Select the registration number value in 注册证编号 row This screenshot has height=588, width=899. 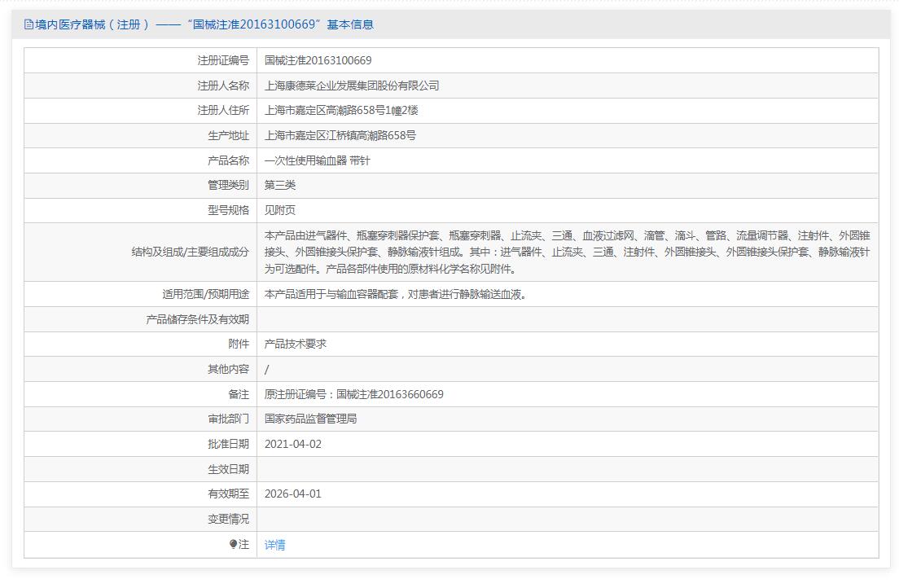318,60
